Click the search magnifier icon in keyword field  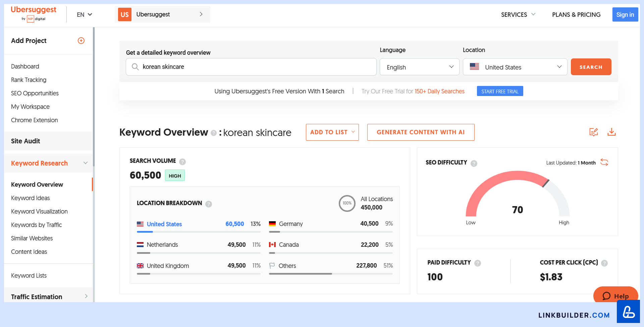point(135,67)
